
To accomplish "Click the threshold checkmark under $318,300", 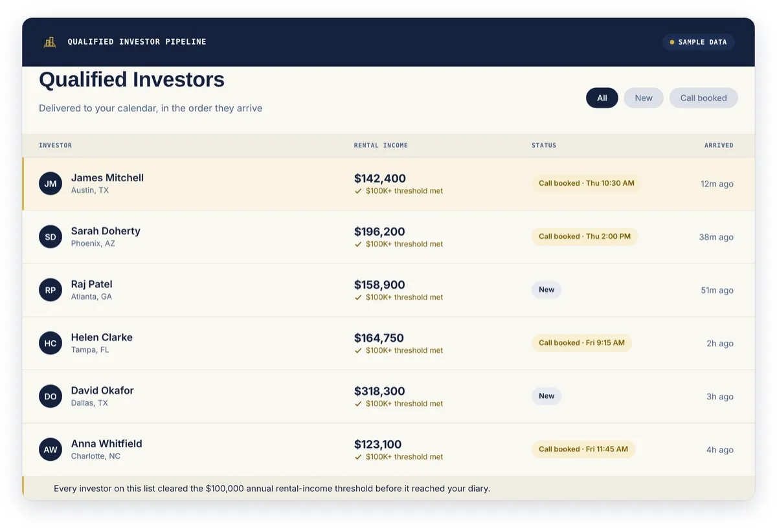I will 358,403.
